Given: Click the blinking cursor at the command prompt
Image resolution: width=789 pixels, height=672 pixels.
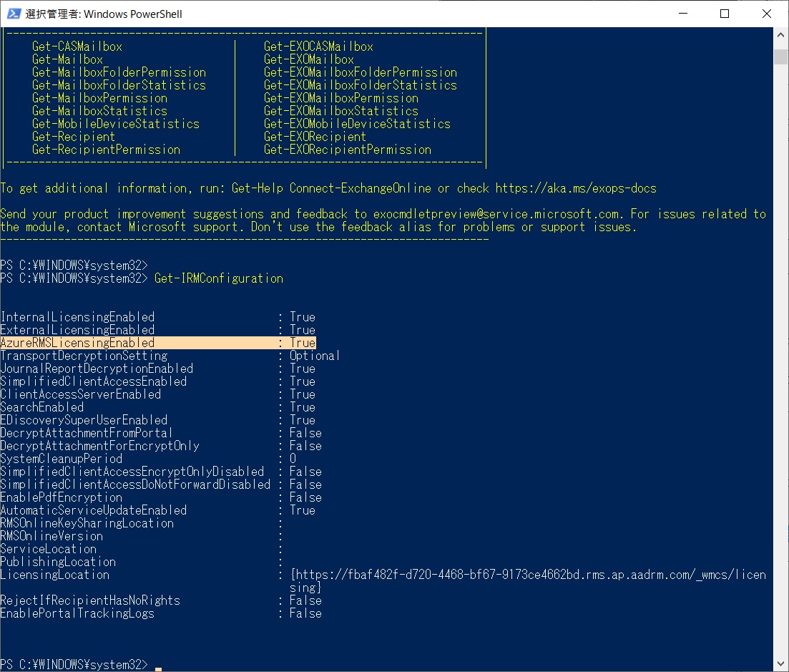Looking at the screenshot, I should [x=157, y=668].
